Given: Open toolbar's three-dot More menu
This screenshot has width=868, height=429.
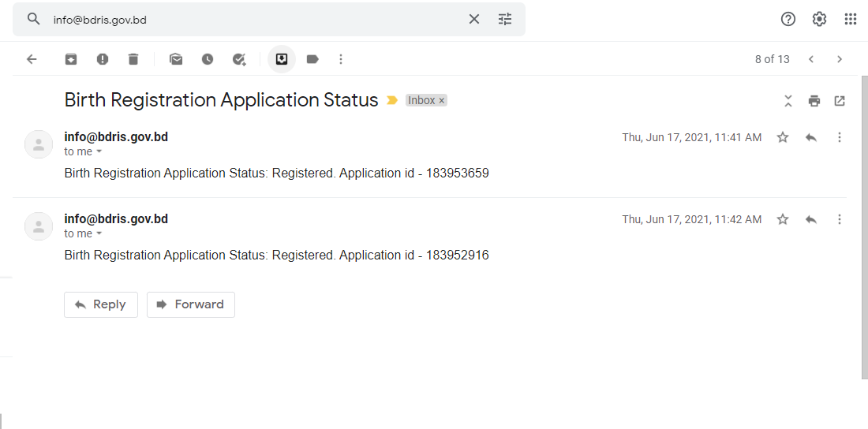Looking at the screenshot, I should coord(341,59).
